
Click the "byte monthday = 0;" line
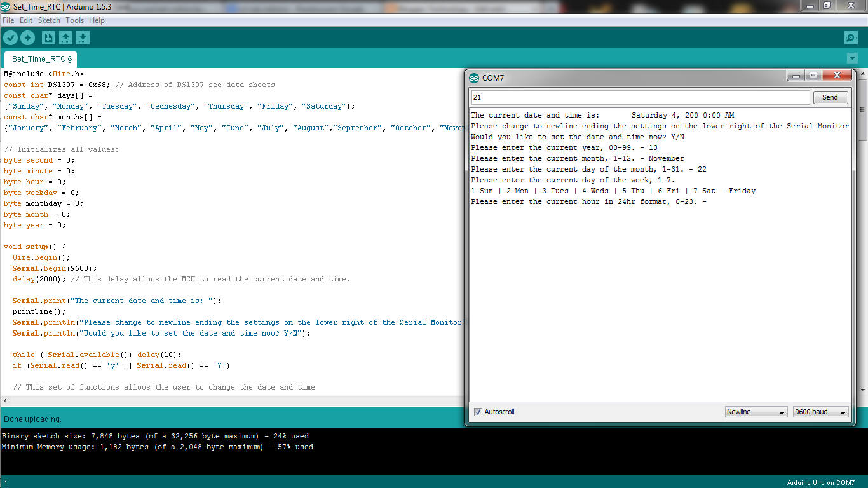(44, 204)
